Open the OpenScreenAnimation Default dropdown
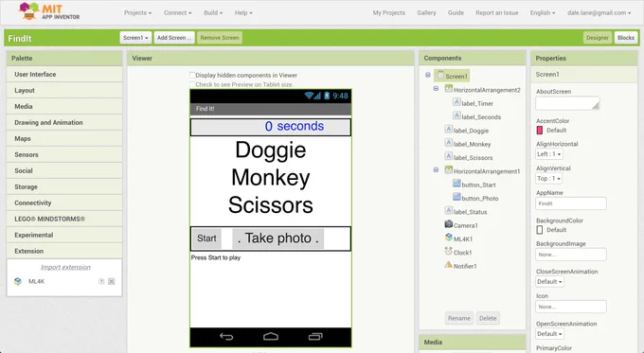This screenshot has width=644, height=353. pos(549,334)
